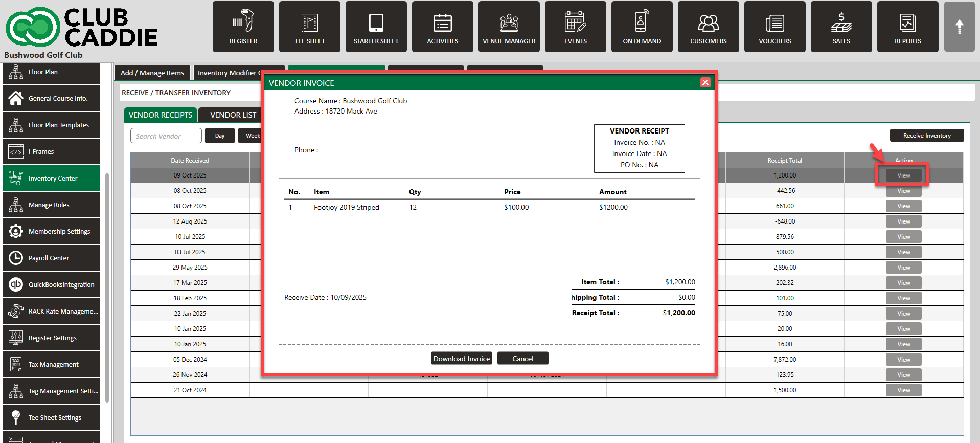Open the Vouchers icon

(x=774, y=27)
